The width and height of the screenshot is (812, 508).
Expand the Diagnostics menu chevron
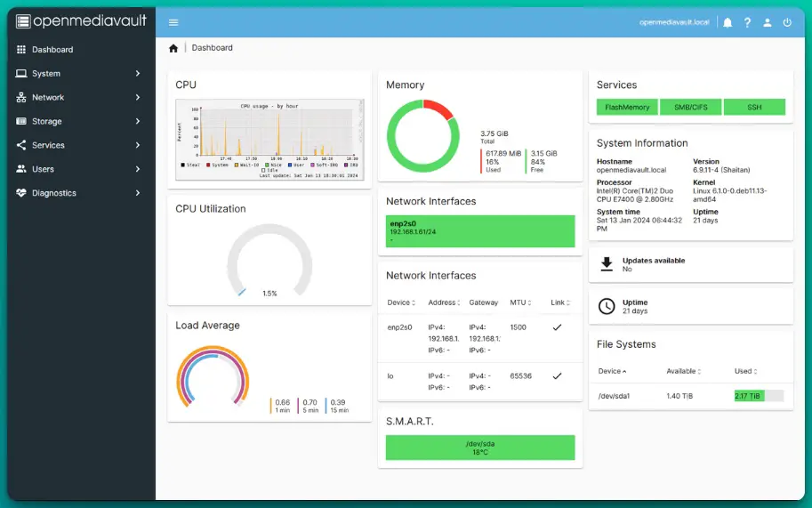coord(138,192)
